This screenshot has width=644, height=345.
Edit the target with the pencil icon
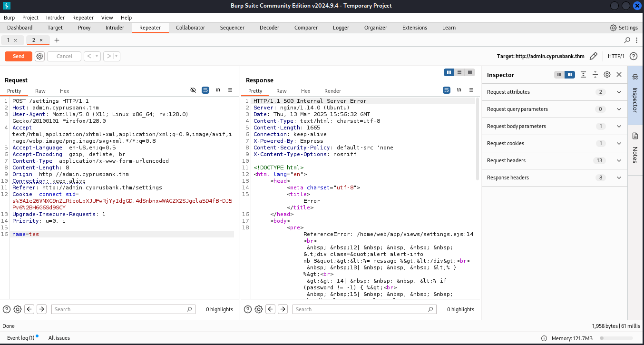tap(593, 56)
